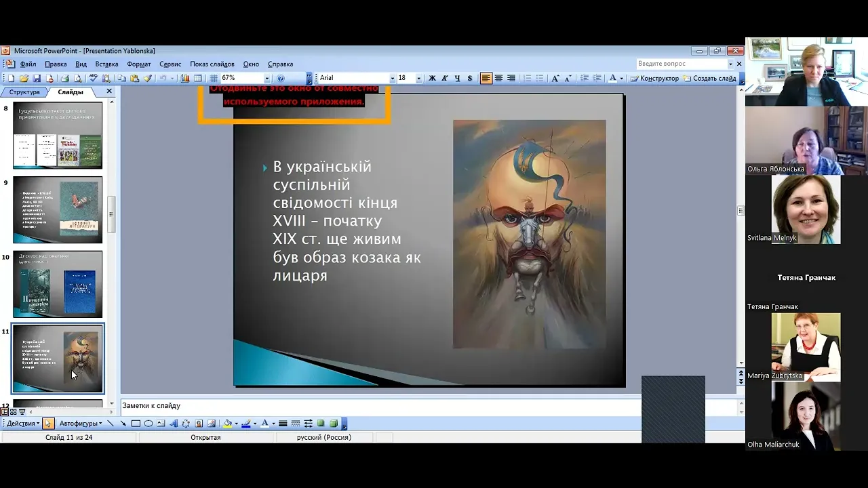Insert a table with the table icon
This screenshot has width=868, height=488.
tap(197, 79)
